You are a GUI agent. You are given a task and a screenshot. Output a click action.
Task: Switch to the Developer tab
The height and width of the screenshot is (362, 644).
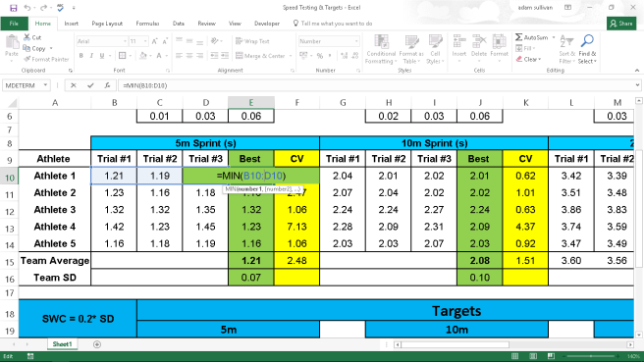pyautogui.click(x=267, y=24)
